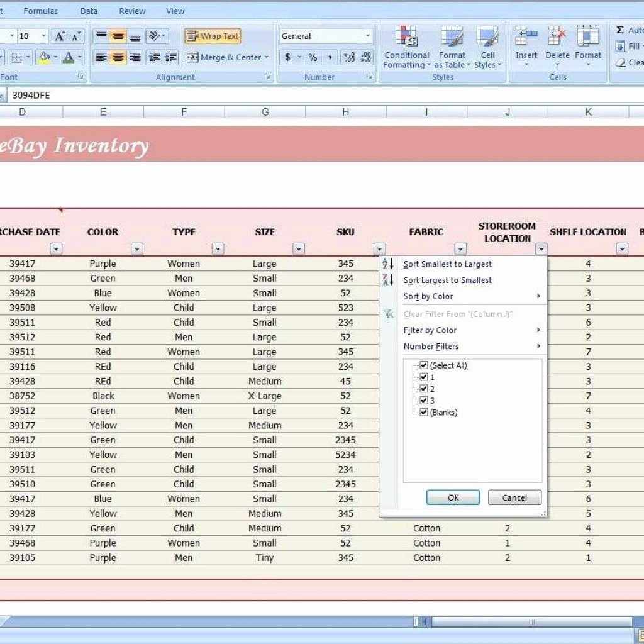Sort A to Z icon in filter menu
Screen dimensions: 644x644
click(x=387, y=264)
